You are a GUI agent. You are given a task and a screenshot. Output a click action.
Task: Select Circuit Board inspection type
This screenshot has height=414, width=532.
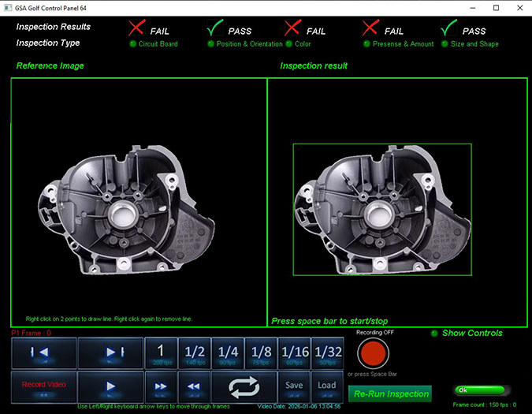point(132,44)
